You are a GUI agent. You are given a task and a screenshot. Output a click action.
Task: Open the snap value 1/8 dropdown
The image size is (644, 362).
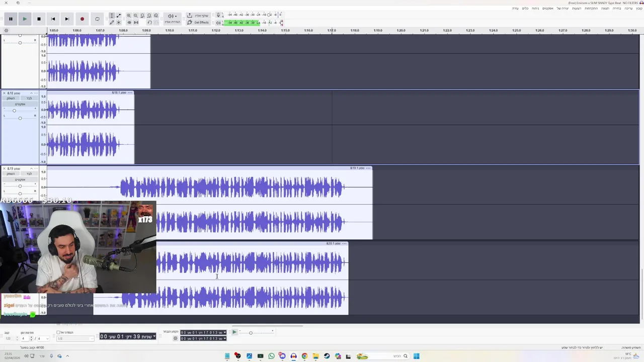click(75, 338)
